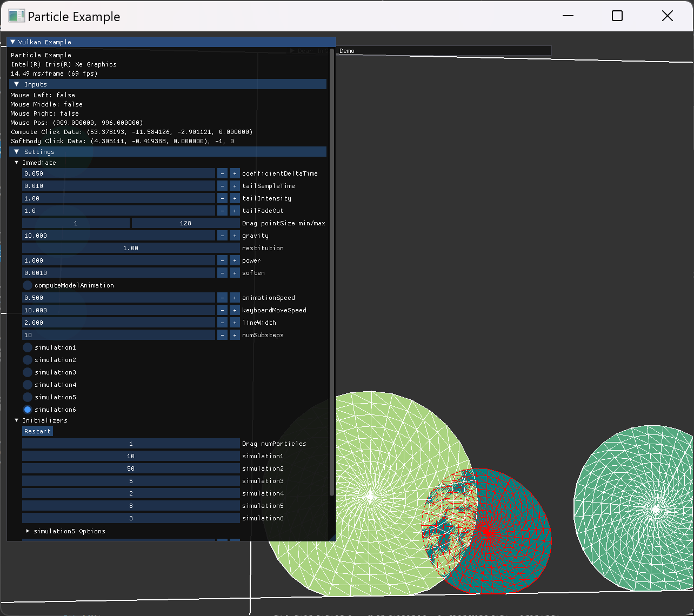Collapse the Vulkan Example window
694x616 pixels.
click(13, 42)
